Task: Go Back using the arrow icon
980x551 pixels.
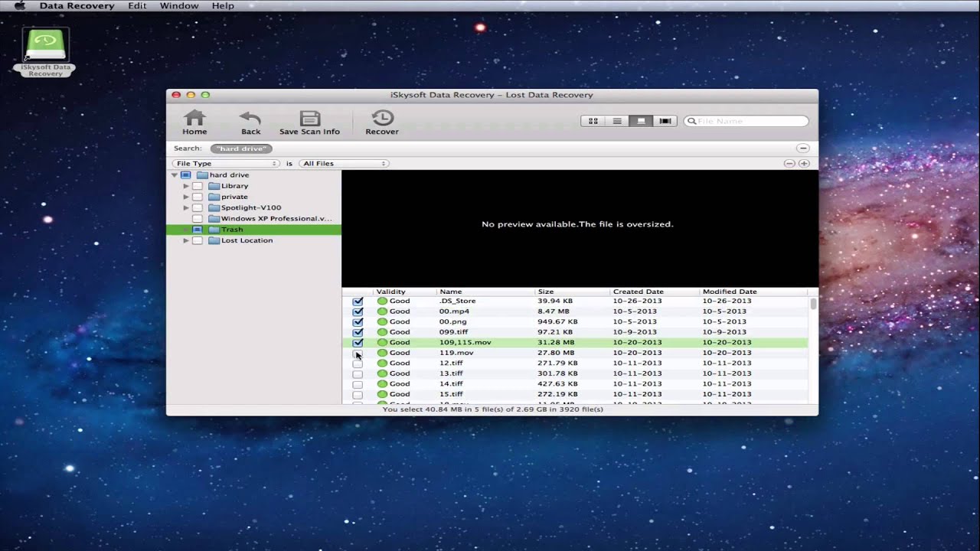Action: 250,118
